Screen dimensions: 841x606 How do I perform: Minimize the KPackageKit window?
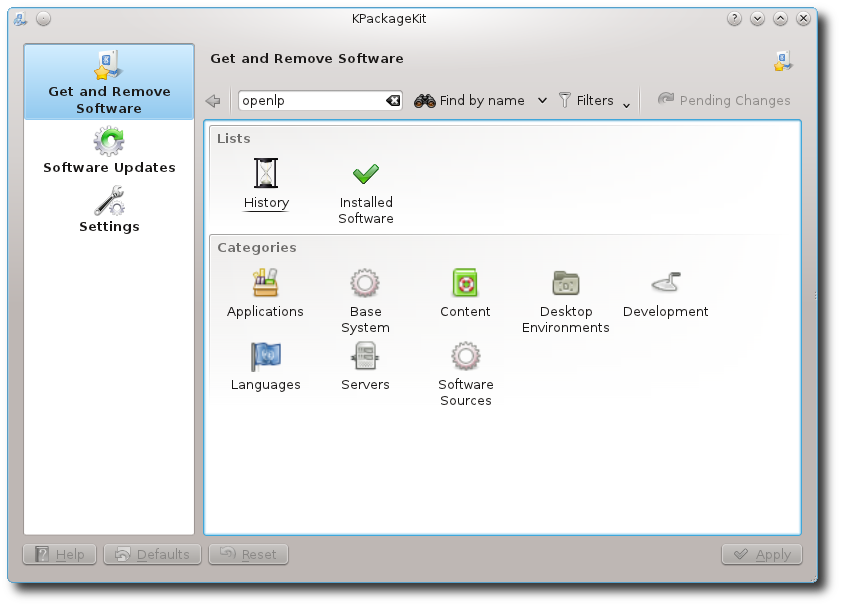tap(757, 19)
